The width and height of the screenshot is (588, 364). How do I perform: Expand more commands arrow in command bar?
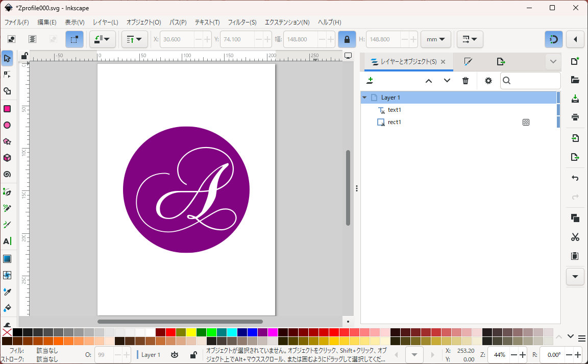[575, 277]
